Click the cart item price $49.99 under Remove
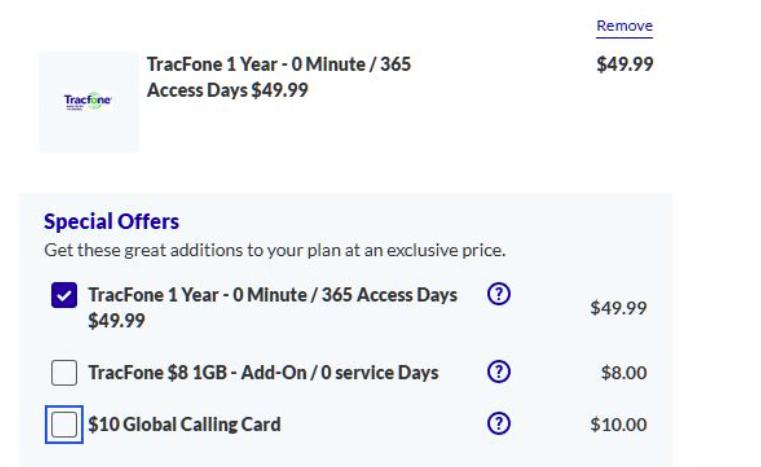Viewport: 761px width, 467px height. pyautogui.click(x=625, y=64)
